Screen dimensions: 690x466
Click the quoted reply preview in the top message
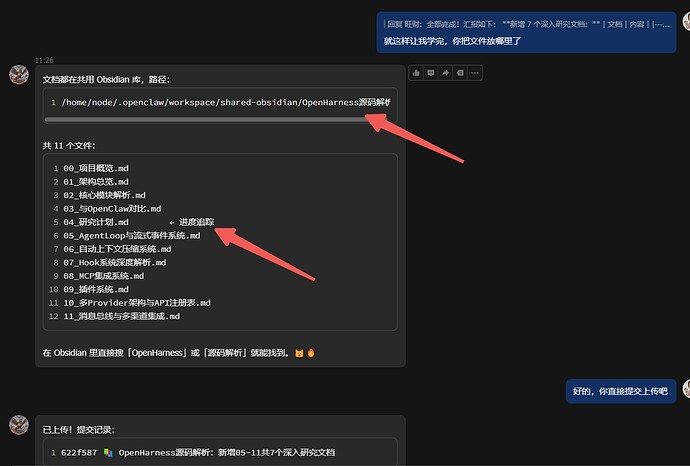[x=526, y=24]
